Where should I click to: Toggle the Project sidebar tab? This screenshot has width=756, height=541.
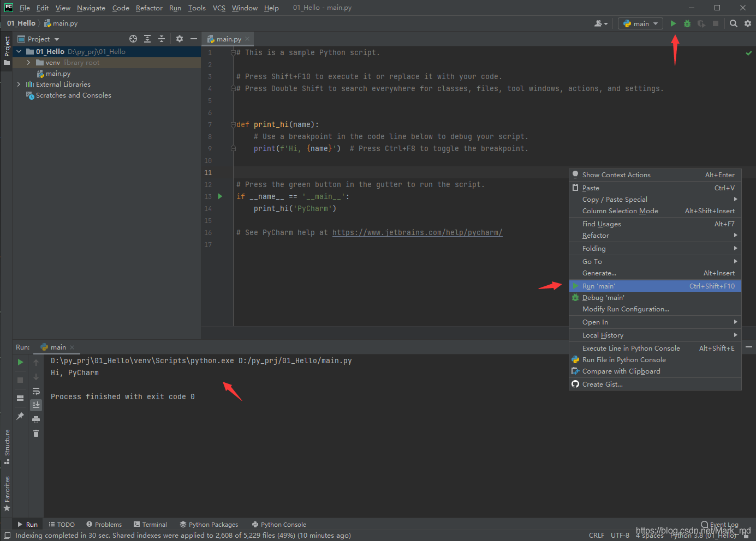[x=7, y=51]
